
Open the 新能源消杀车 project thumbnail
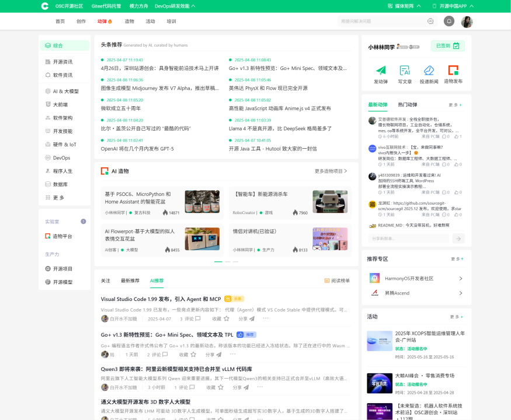pyautogui.click(x=330, y=201)
